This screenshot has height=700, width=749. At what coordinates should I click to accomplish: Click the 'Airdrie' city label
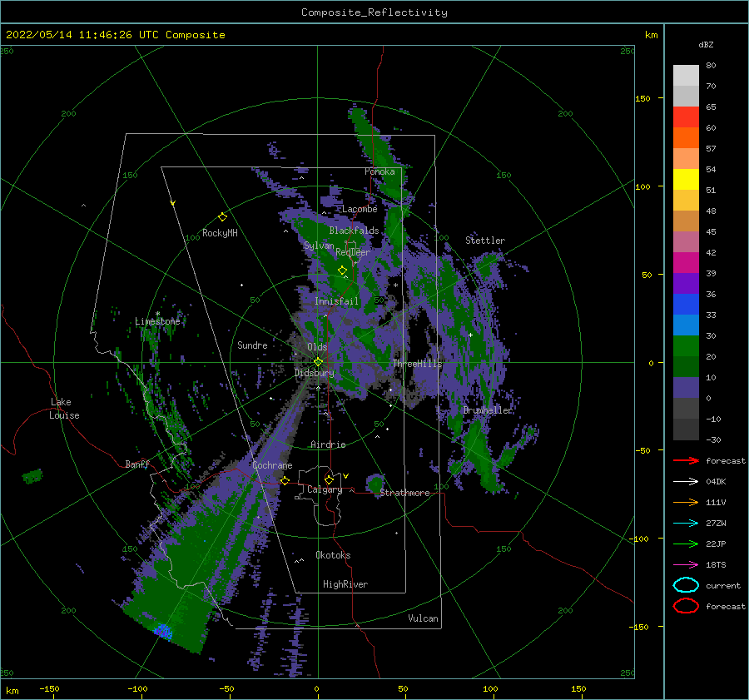pos(328,444)
